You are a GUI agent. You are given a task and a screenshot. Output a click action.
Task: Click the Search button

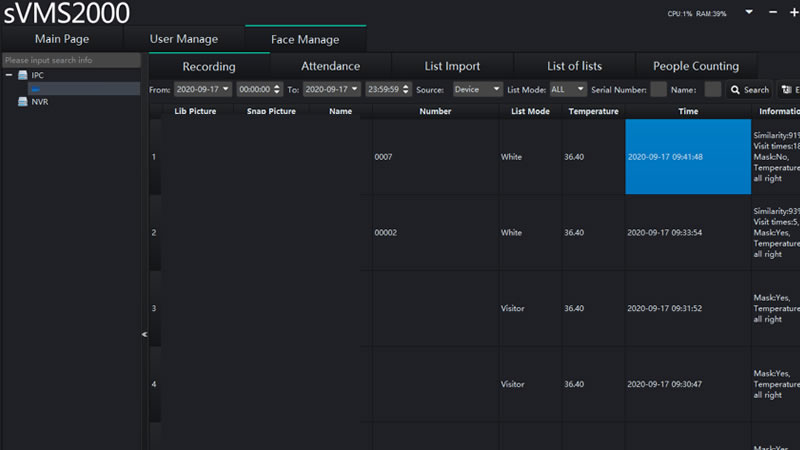point(749,90)
